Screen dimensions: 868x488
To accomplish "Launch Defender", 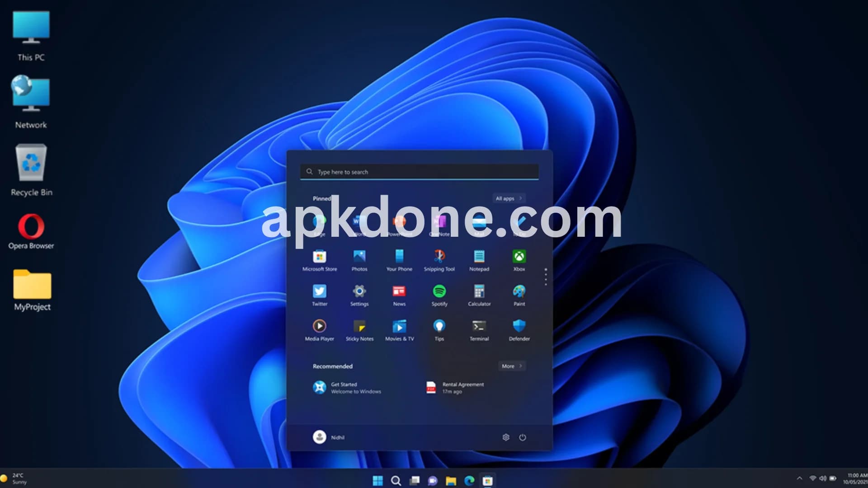I will tap(519, 330).
